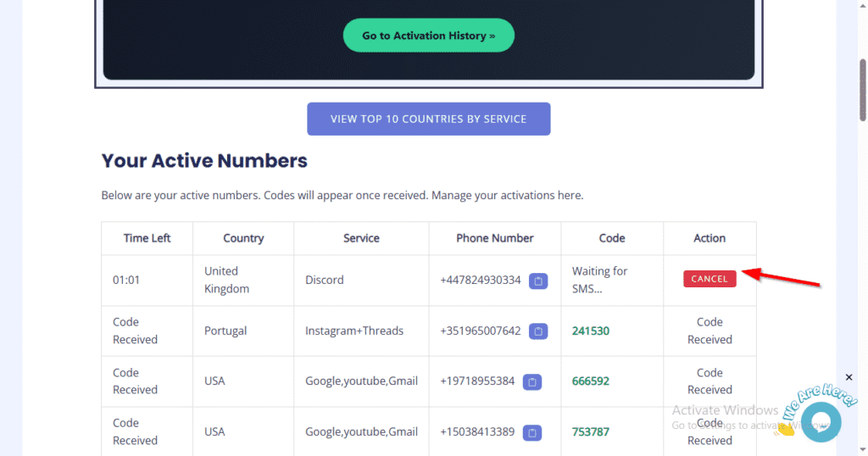View top 10 countries by service
Image resolution: width=868 pixels, height=456 pixels.
pos(428,119)
